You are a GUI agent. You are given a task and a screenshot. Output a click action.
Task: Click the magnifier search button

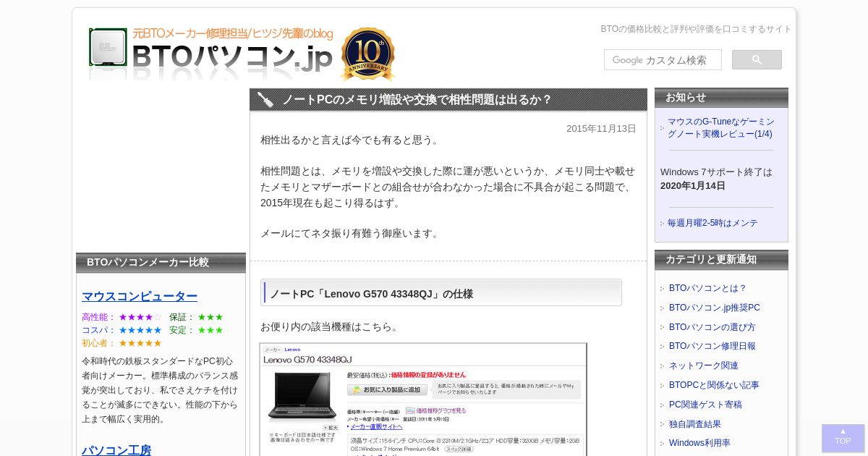click(x=757, y=60)
